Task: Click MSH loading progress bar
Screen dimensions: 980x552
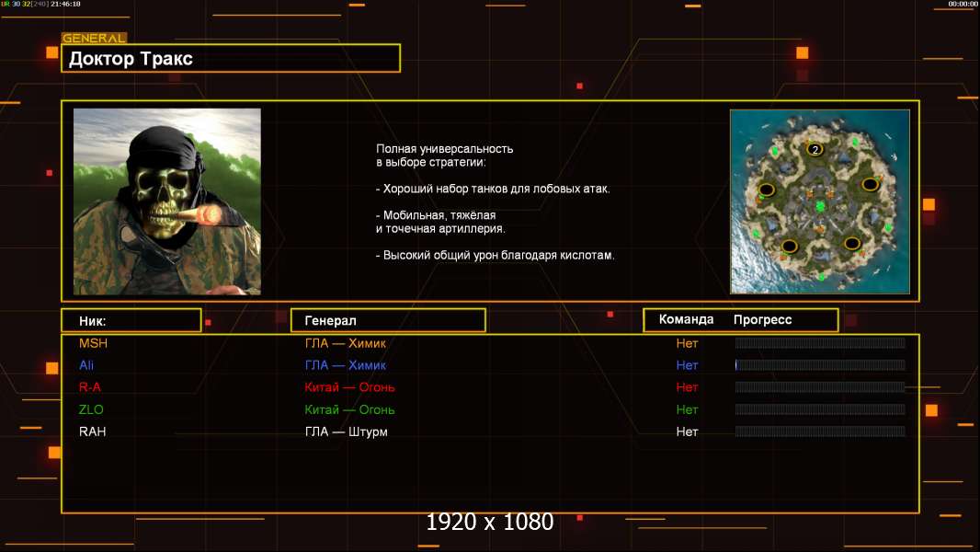Action: pyautogui.click(x=820, y=342)
